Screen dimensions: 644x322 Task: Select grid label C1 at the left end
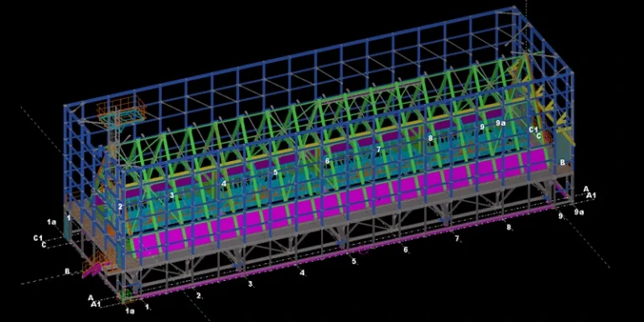click(x=39, y=238)
